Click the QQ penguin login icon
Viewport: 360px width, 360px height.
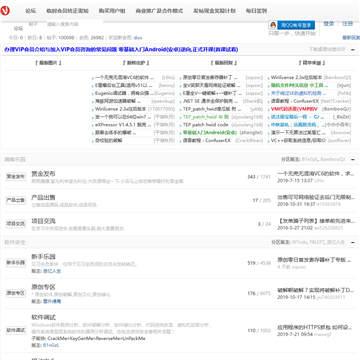click(273, 25)
